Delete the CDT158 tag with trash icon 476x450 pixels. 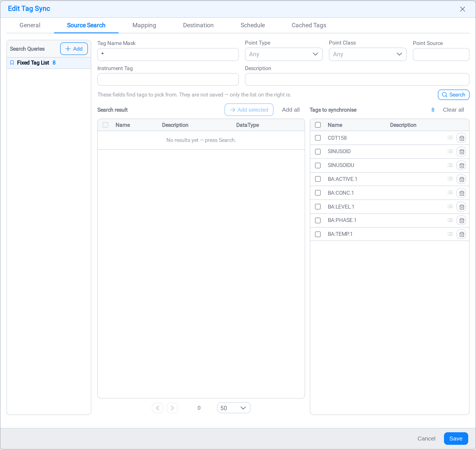(x=461, y=138)
